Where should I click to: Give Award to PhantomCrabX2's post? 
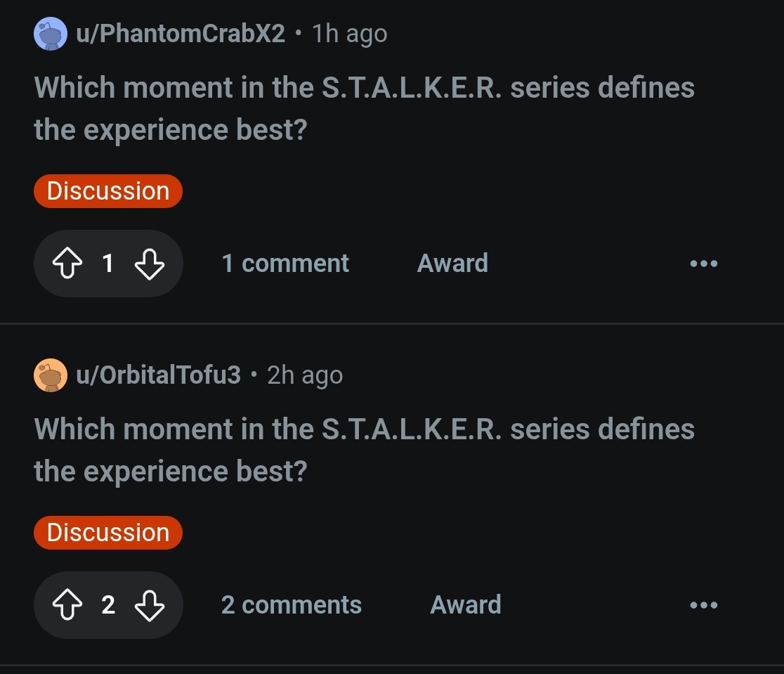[452, 264]
